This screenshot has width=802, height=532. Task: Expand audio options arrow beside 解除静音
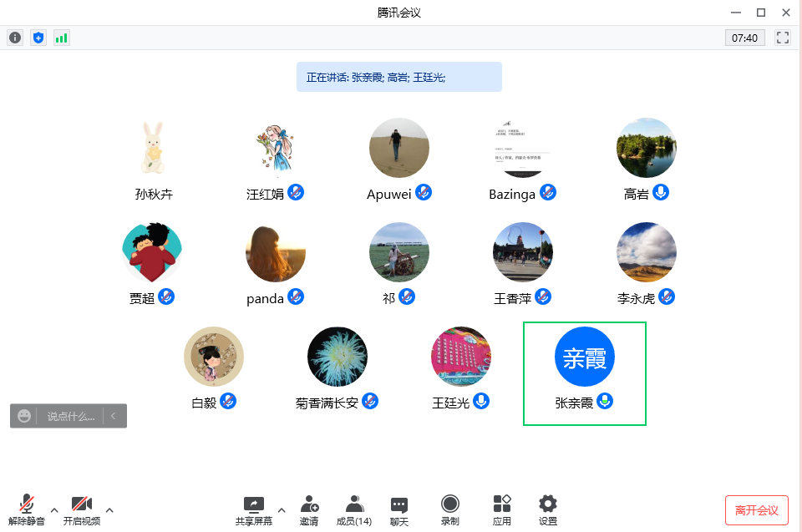[54, 509]
